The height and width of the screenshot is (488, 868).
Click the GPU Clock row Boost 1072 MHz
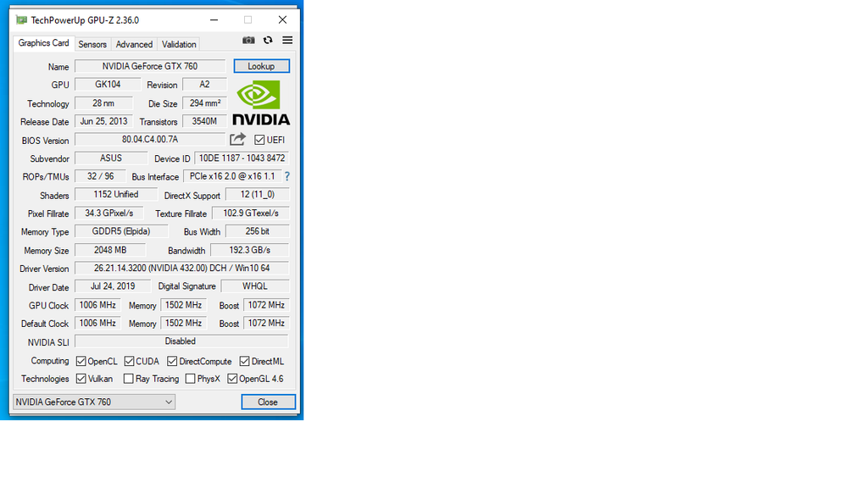[266, 305]
